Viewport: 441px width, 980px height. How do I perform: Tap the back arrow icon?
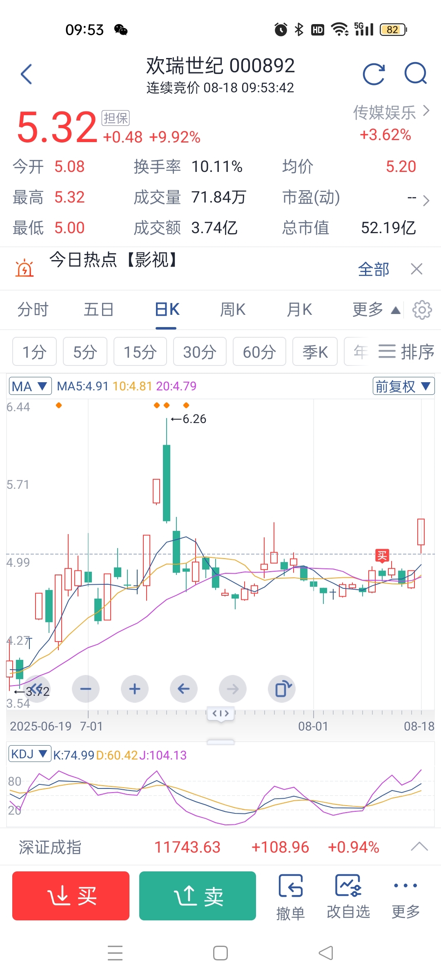pyautogui.click(x=27, y=74)
